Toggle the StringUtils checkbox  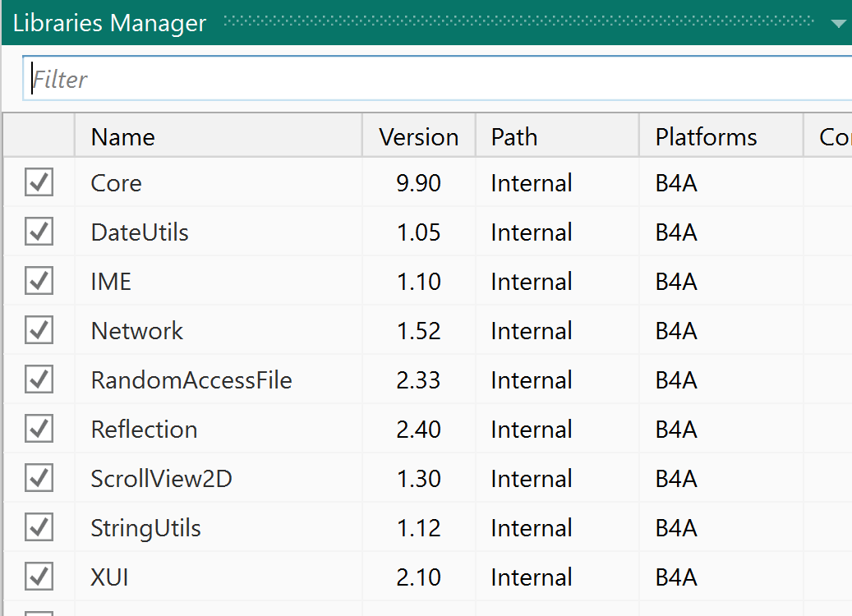coord(39,527)
